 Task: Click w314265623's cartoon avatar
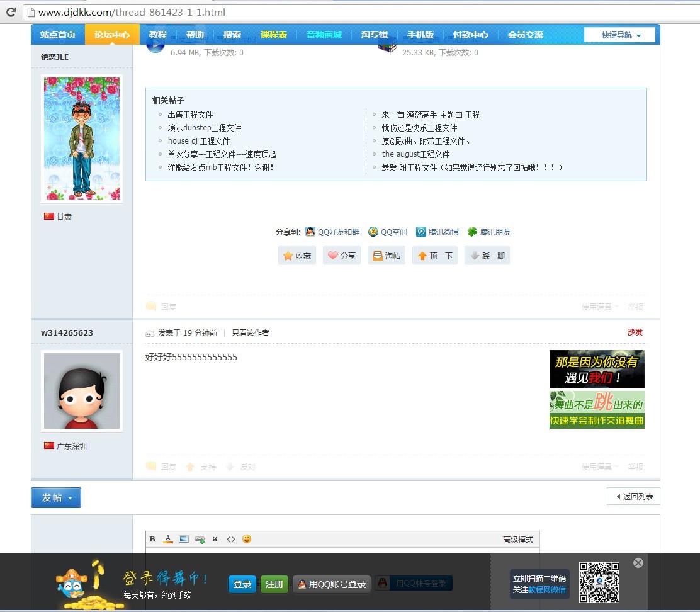click(82, 391)
